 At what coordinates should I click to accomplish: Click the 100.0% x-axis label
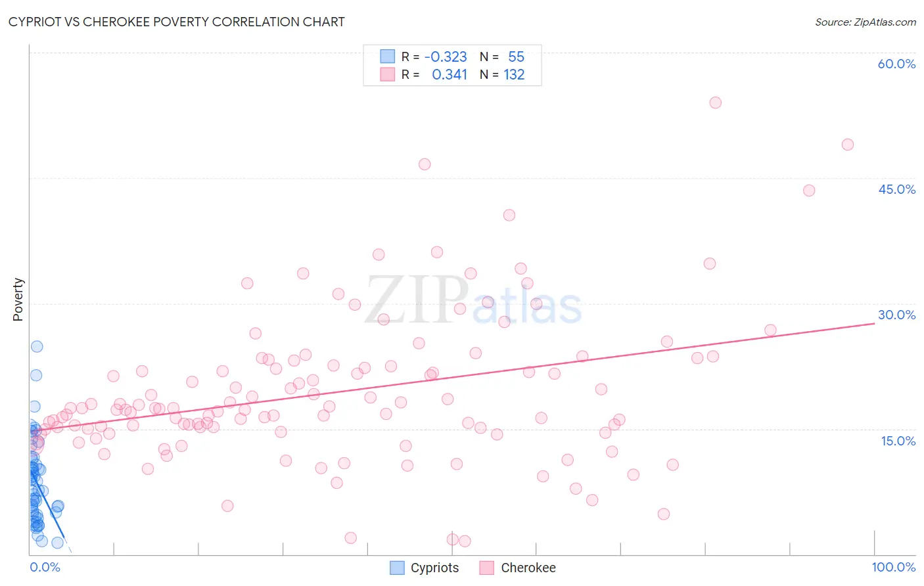(x=894, y=567)
